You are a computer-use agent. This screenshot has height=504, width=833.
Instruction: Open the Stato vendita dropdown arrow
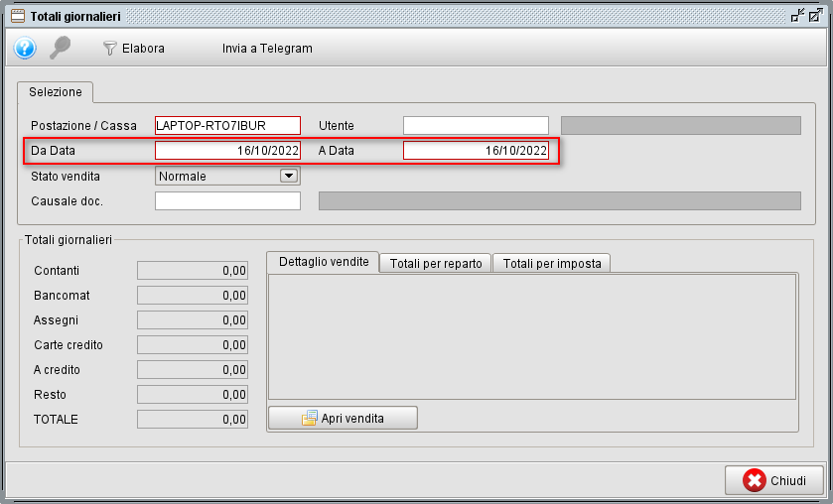[x=289, y=176]
